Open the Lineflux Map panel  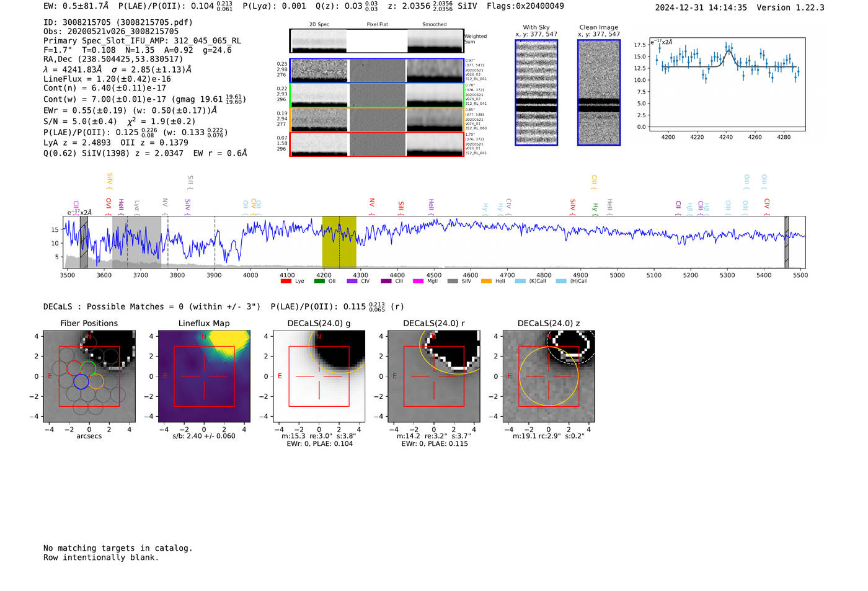pyautogui.click(x=204, y=376)
